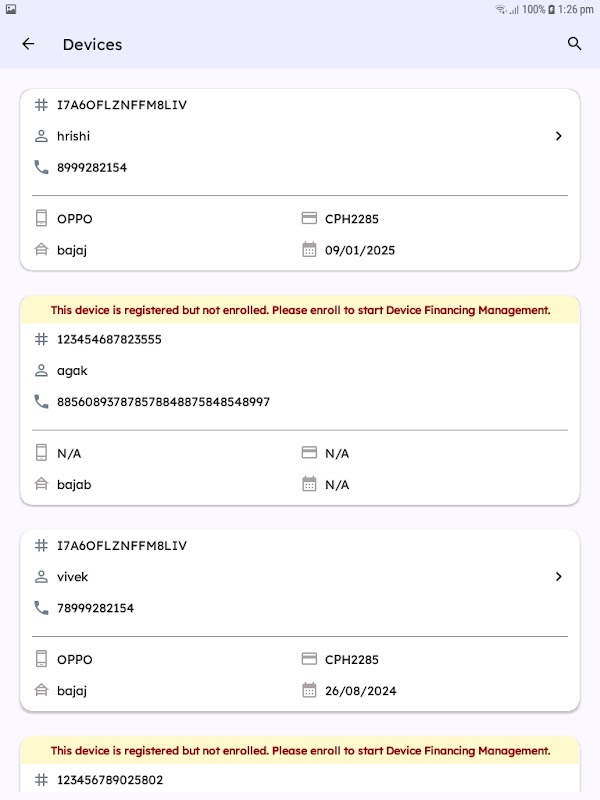Screen dimensions: 600x800
Task: Click the phone device icon beside OPPO in vivek's card
Action: (41, 660)
